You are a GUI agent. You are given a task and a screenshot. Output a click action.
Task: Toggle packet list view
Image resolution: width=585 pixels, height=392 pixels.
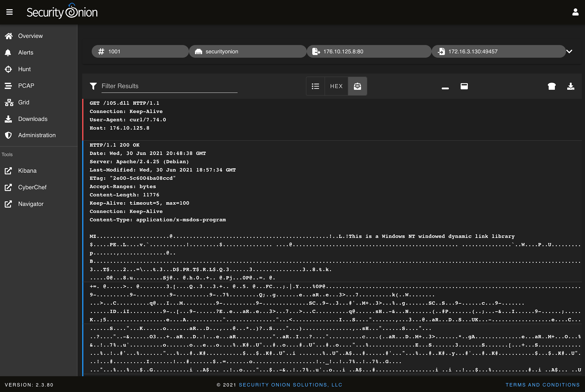tap(315, 86)
